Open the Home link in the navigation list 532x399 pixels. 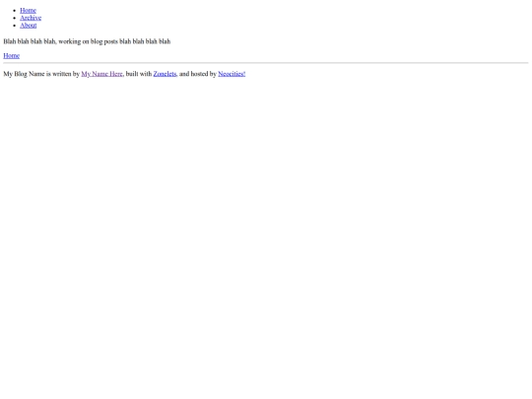tap(28, 11)
